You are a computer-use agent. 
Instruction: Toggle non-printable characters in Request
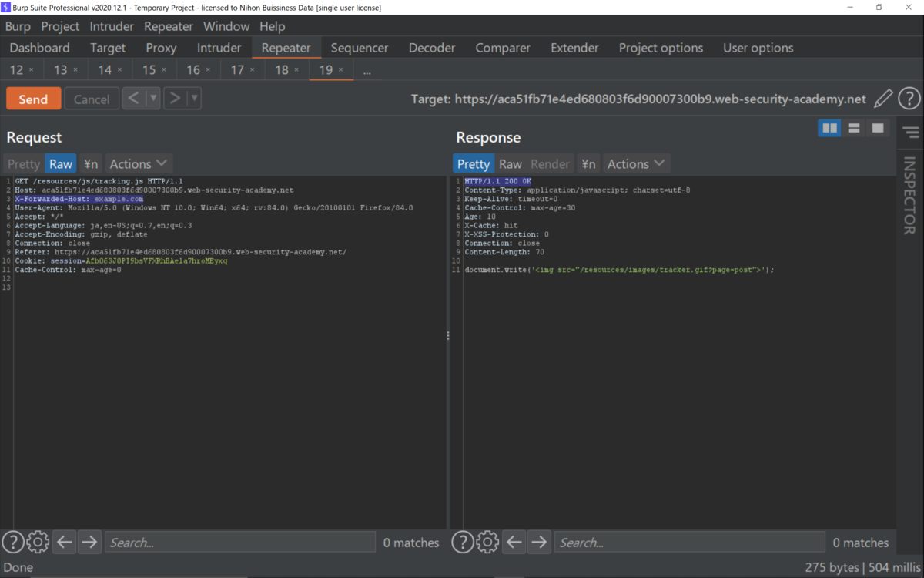[x=91, y=163]
